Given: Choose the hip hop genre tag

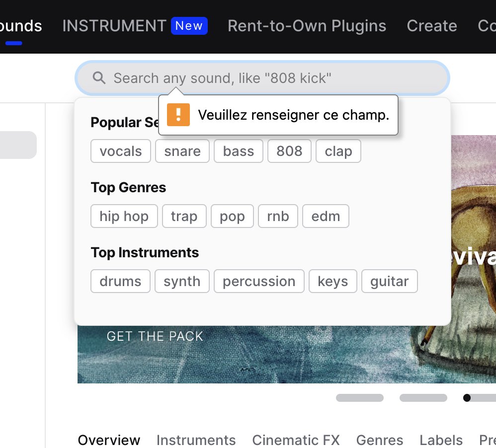Looking at the screenshot, I should (124, 216).
